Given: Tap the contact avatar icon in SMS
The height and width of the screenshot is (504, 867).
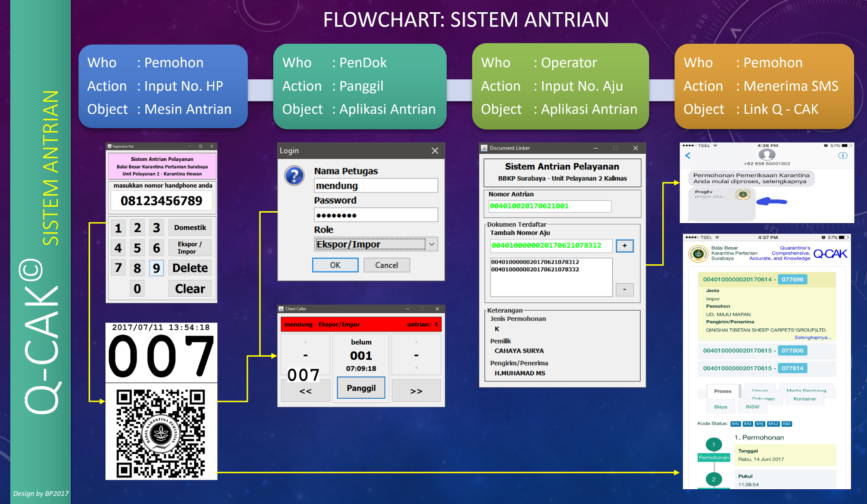Looking at the screenshot, I should pos(766,155).
